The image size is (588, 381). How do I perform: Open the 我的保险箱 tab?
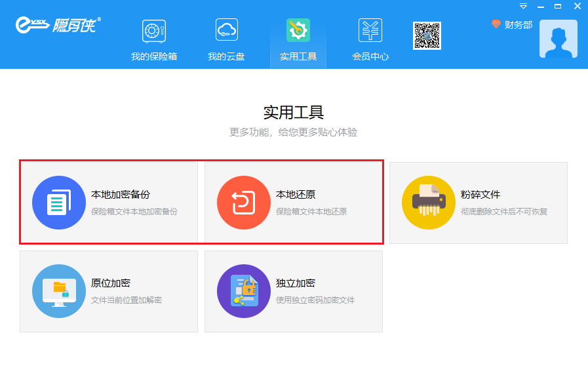pos(154,56)
